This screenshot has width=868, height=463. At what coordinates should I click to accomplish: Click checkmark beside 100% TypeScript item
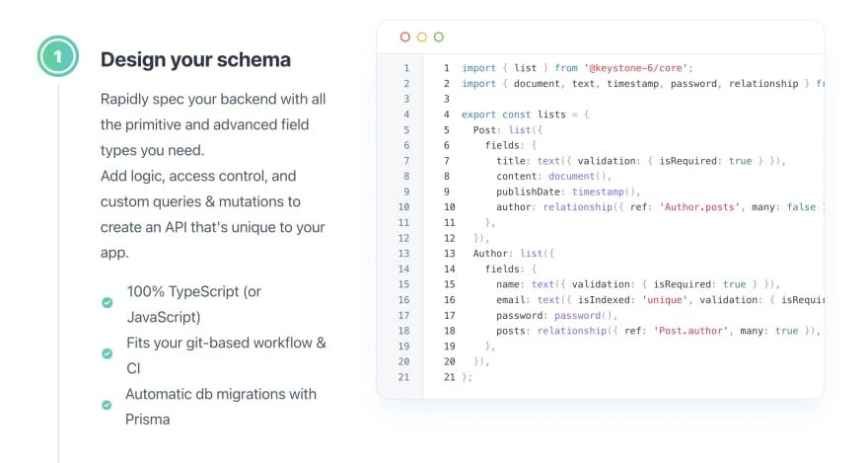[108, 303]
